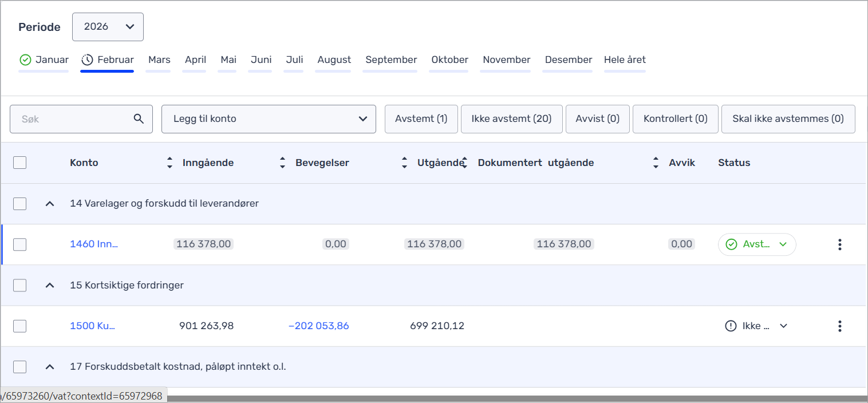The width and height of the screenshot is (868, 403).
Task: Open account link 1500 Ku...
Action: point(92,326)
